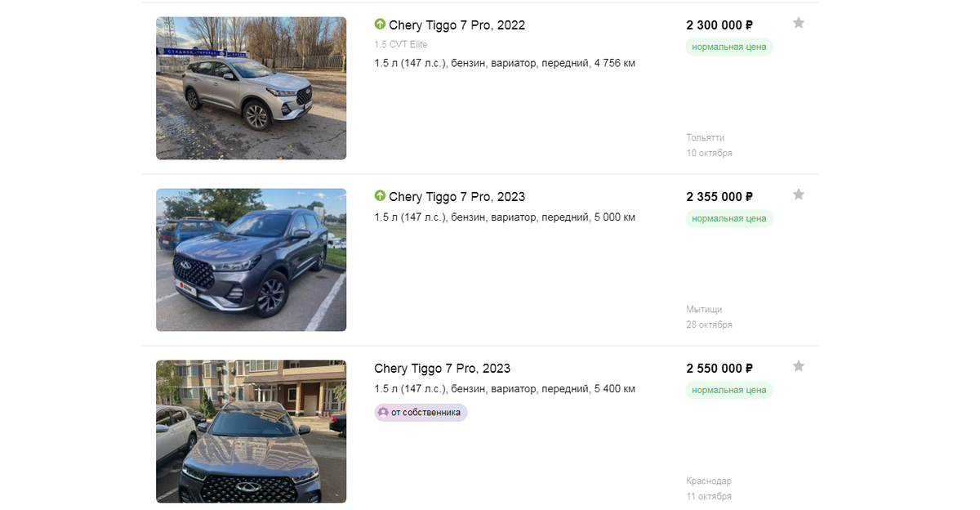Click 'нормальная цена' badge under 2 550 000 ₽
The width and height of the screenshot is (980, 510).
(728, 390)
